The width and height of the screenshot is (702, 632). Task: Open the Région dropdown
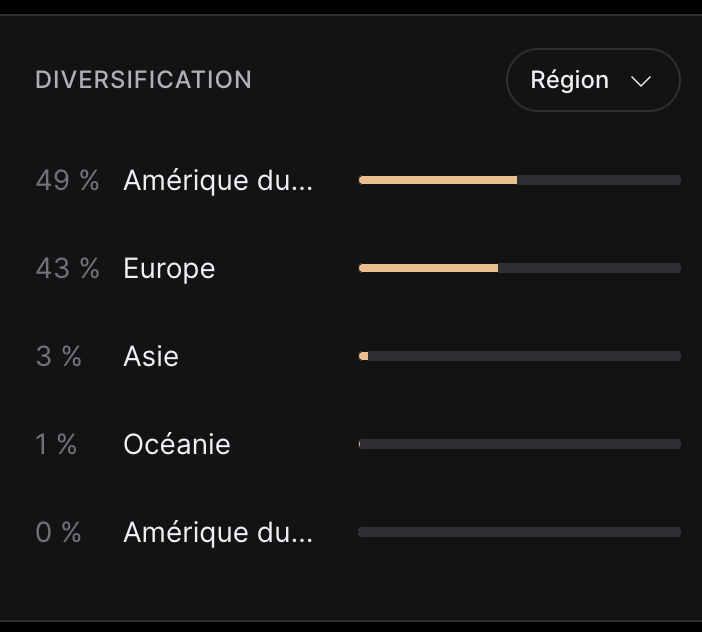pyautogui.click(x=592, y=80)
